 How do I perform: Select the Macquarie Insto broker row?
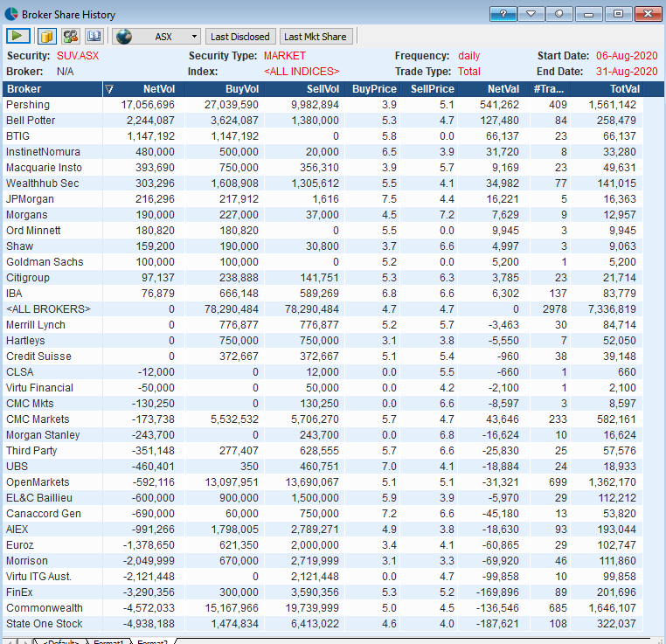point(323,168)
